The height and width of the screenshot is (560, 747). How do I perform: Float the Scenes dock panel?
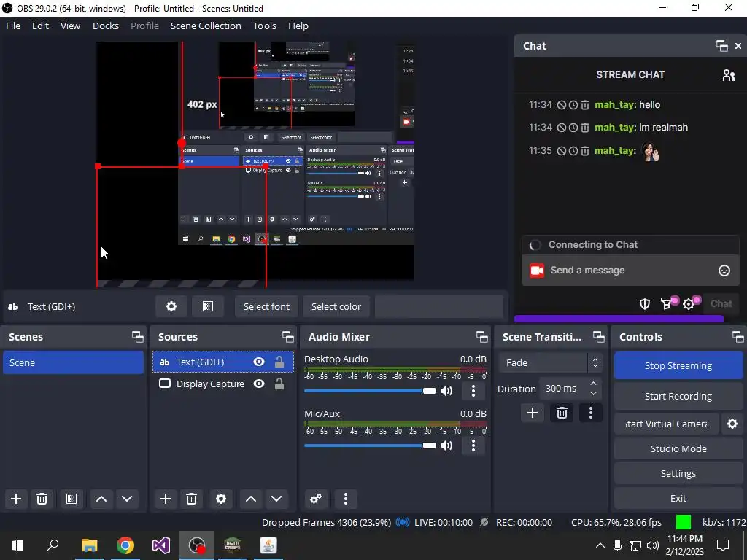(138, 337)
